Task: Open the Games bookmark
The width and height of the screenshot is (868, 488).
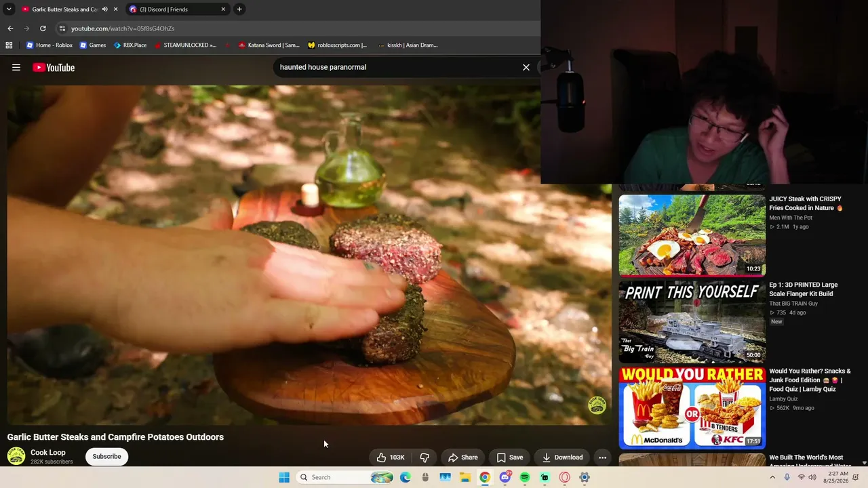Action: point(93,45)
